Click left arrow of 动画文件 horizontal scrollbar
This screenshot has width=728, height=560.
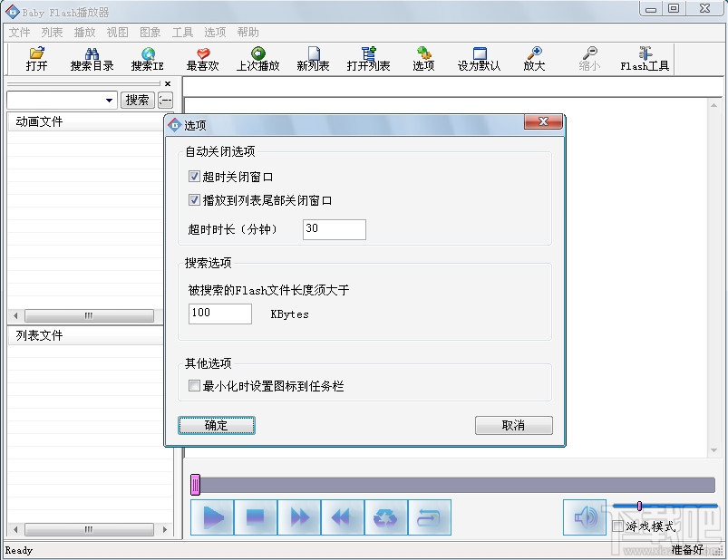click(x=15, y=316)
